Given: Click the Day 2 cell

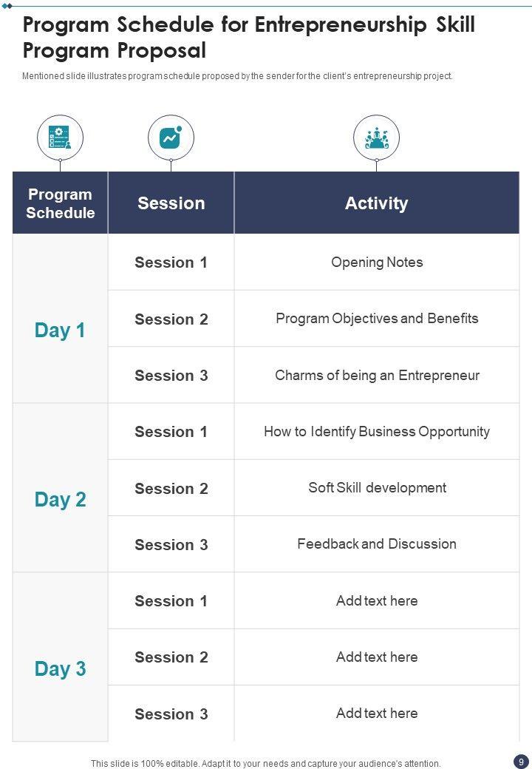Looking at the screenshot, I should click(60, 499).
